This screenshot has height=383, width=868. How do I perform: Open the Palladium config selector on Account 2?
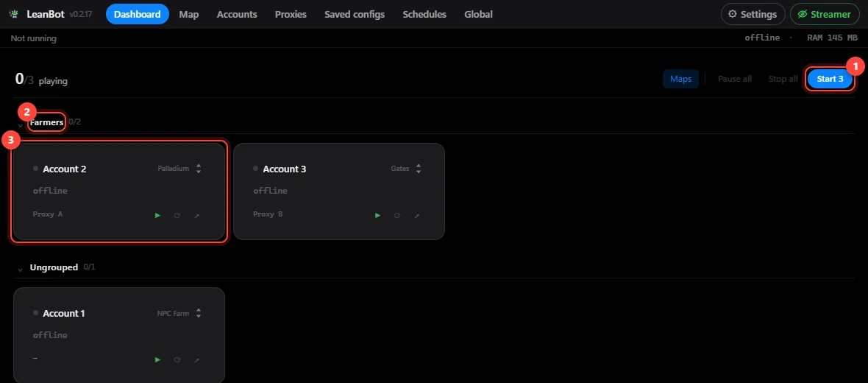tap(179, 169)
